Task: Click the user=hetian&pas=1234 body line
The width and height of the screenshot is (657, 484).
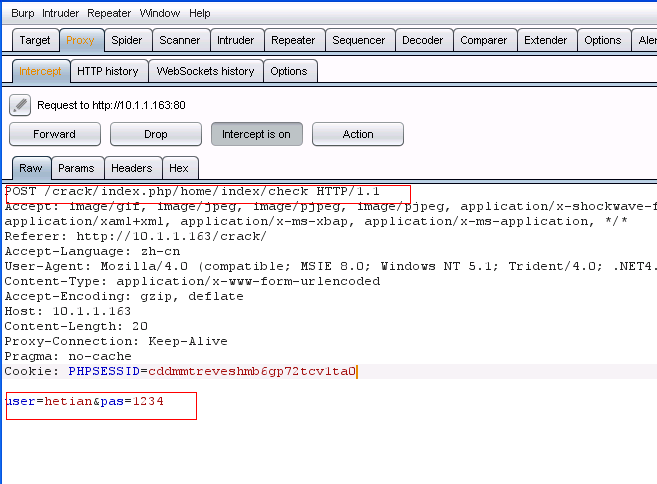Action: [84, 401]
